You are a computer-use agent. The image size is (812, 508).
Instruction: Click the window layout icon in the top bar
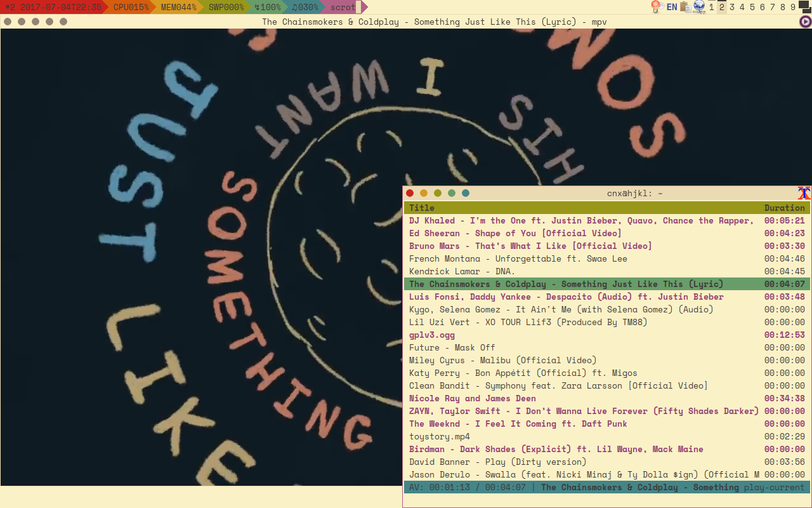pos(805,7)
